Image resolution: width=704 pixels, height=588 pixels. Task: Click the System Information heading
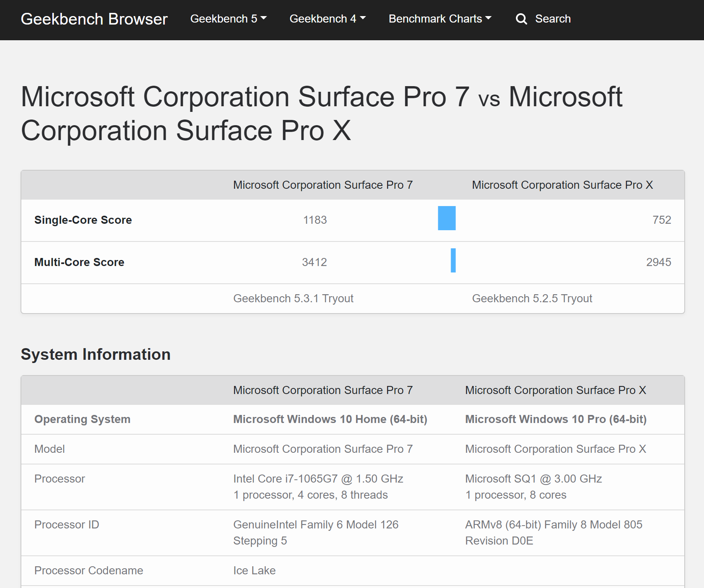point(95,355)
